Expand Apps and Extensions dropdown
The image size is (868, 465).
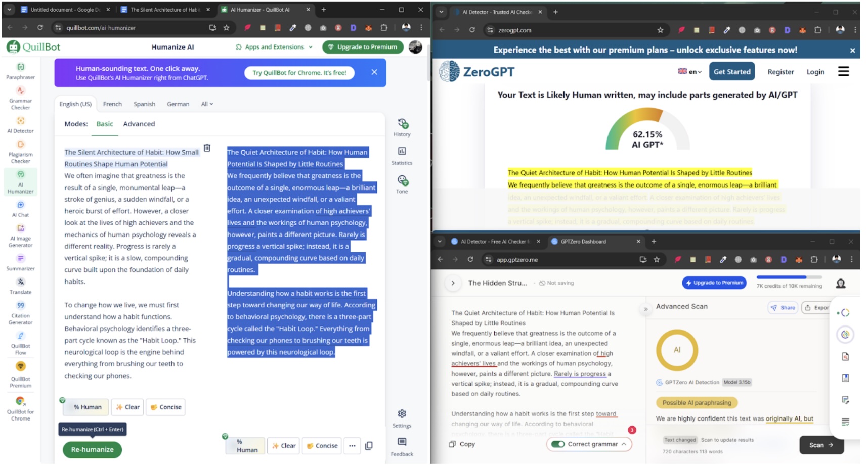point(274,47)
